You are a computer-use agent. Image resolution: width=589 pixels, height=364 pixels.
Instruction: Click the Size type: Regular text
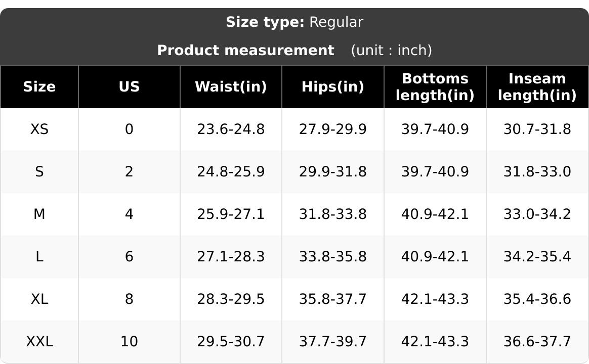(294, 22)
